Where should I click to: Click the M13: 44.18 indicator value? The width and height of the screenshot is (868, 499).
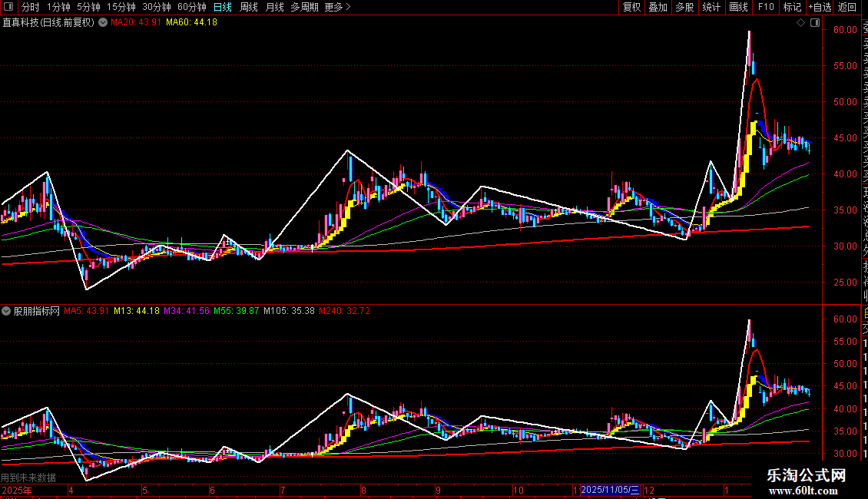pos(137,311)
